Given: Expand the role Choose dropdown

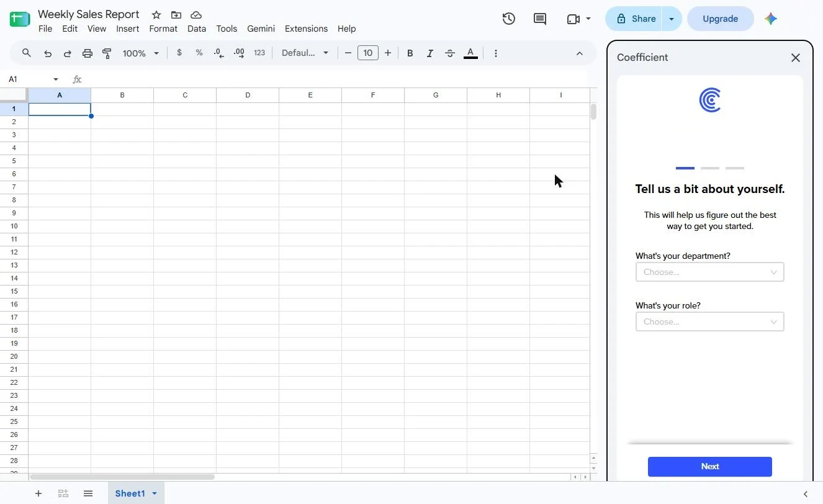Looking at the screenshot, I should coord(710,322).
